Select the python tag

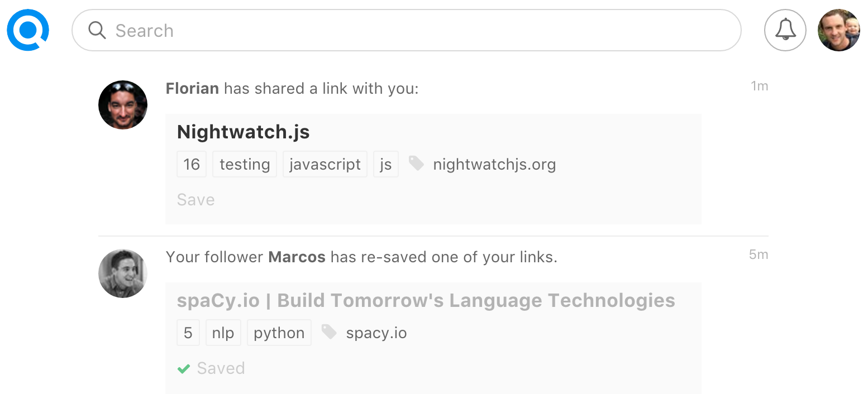coord(279,333)
